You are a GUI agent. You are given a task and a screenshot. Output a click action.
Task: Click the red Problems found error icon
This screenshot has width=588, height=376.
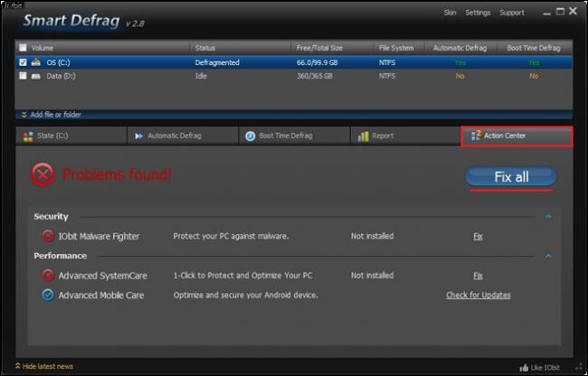(43, 174)
